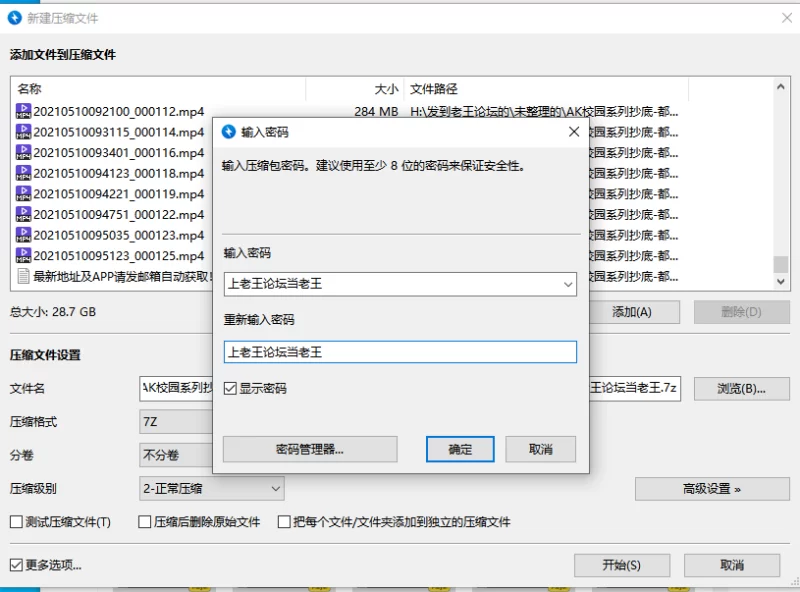
Task: Click the 添加(A) add files button
Action: tap(634, 312)
